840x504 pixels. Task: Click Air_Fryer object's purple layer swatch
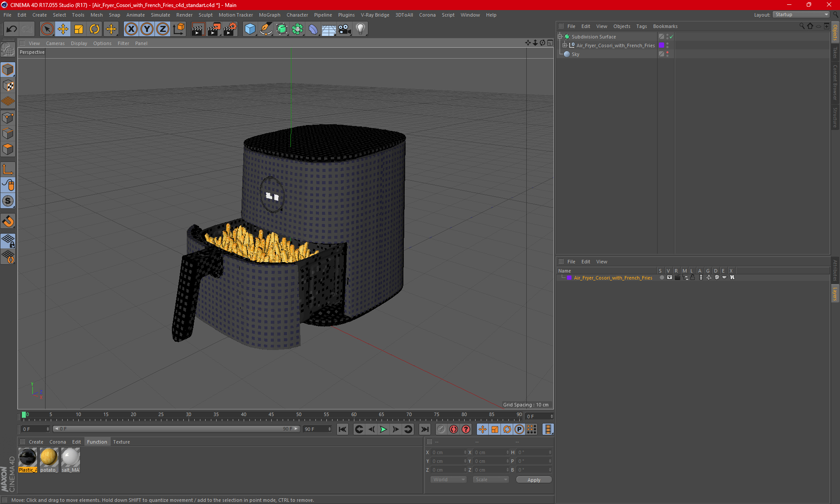point(661,45)
